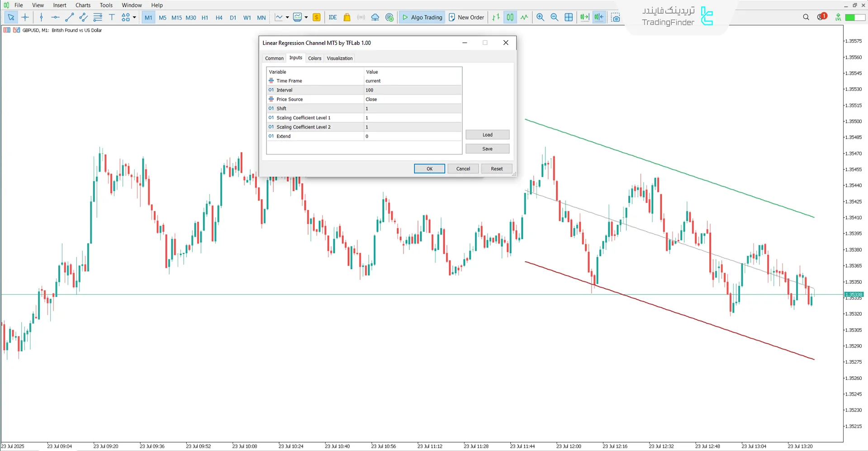
Task: Choose the Text annotation tool
Action: click(x=112, y=17)
